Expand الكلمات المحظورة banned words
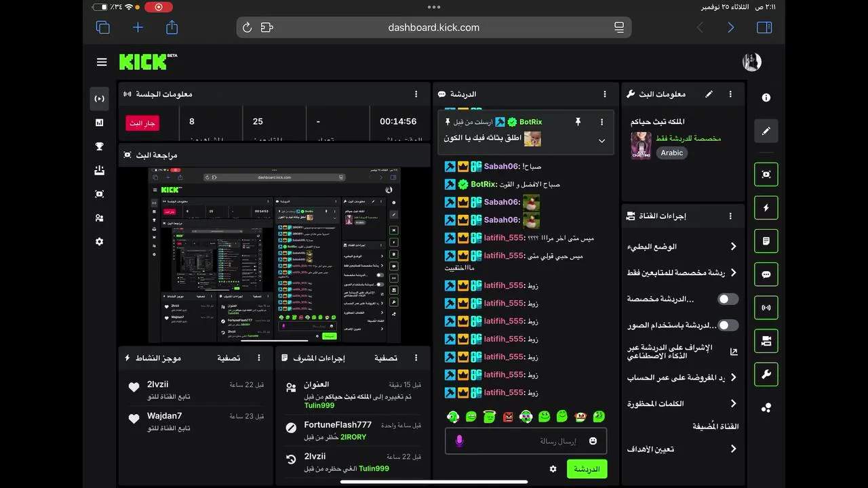This screenshot has width=868, height=488. tap(733, 403)
